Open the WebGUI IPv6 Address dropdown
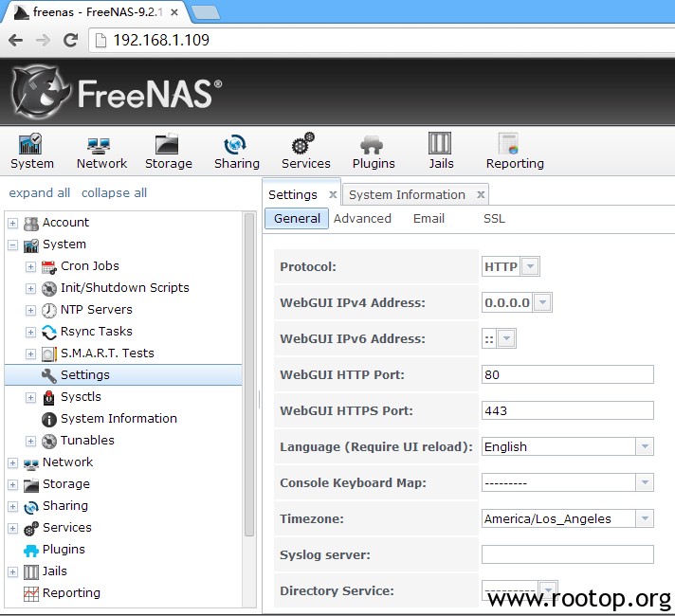This screenshot has height=616, width=675. pos(506,338)
